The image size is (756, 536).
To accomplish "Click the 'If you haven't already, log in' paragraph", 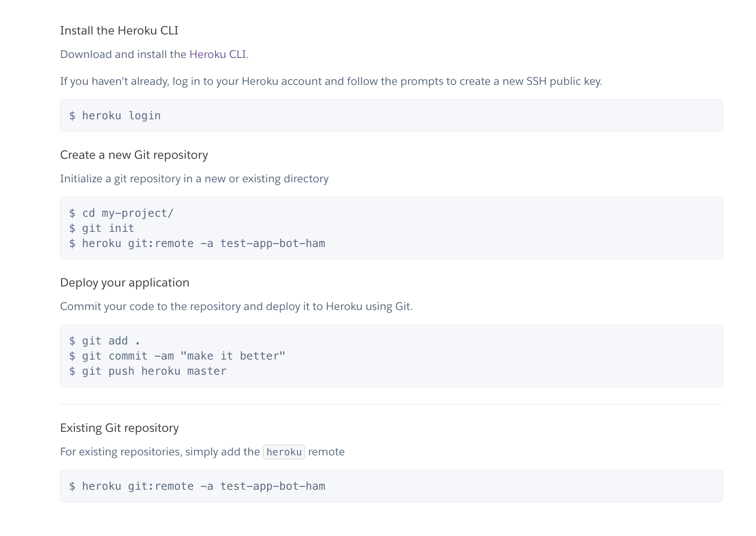I will click(331, 81).
